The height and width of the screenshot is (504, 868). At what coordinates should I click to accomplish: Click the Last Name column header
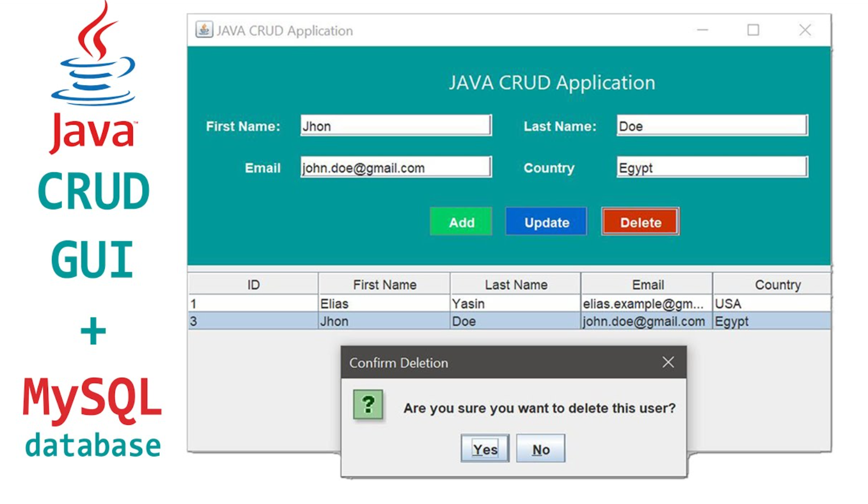[516, 284]
